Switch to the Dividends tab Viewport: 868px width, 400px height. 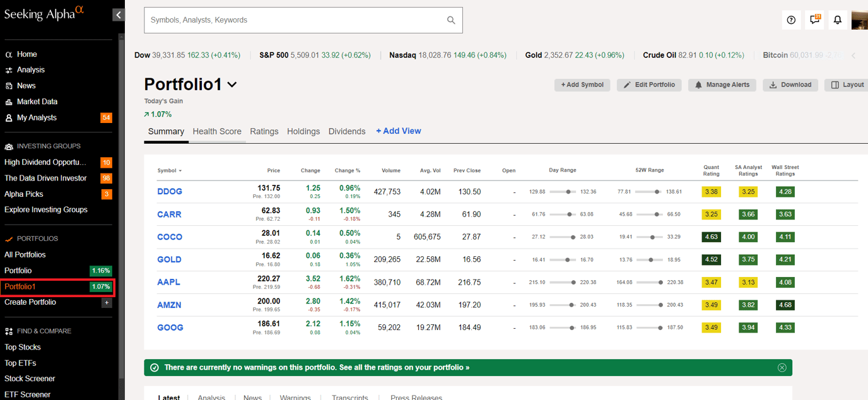tap(347, 131)
